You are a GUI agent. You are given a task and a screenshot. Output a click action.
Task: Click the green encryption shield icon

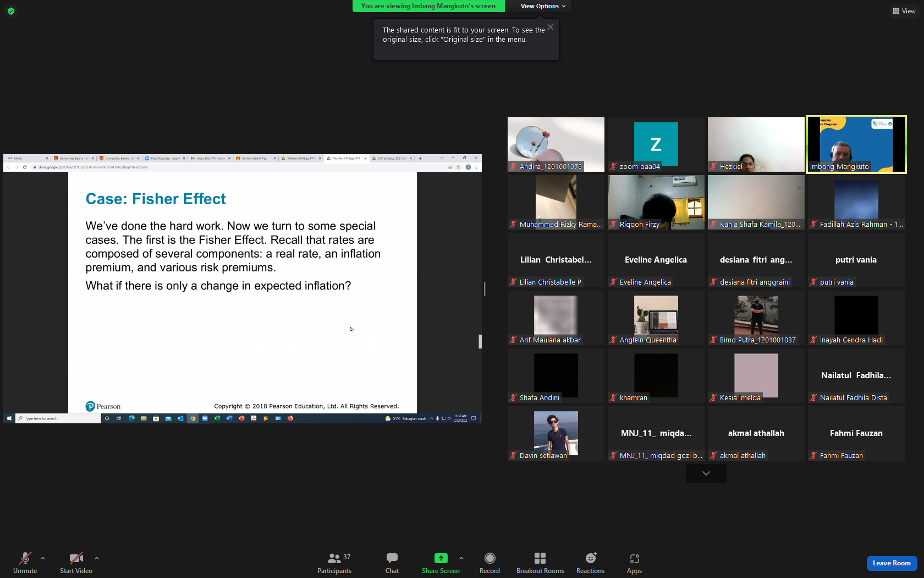click(x=11, y=11)
